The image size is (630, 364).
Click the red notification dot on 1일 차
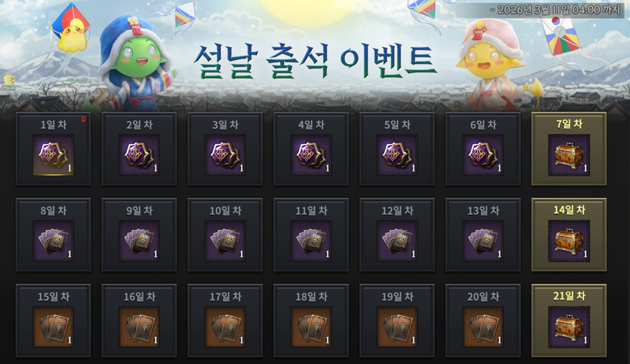83,120
